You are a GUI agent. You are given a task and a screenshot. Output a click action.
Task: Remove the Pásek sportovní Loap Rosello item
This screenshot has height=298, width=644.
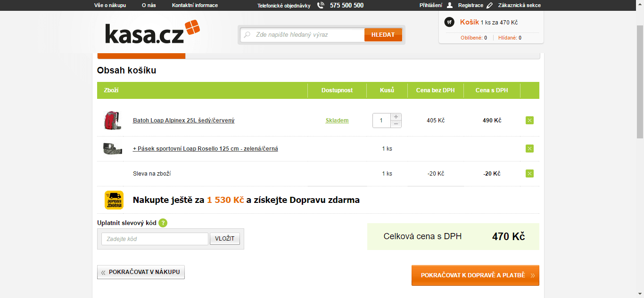[529, 149]
